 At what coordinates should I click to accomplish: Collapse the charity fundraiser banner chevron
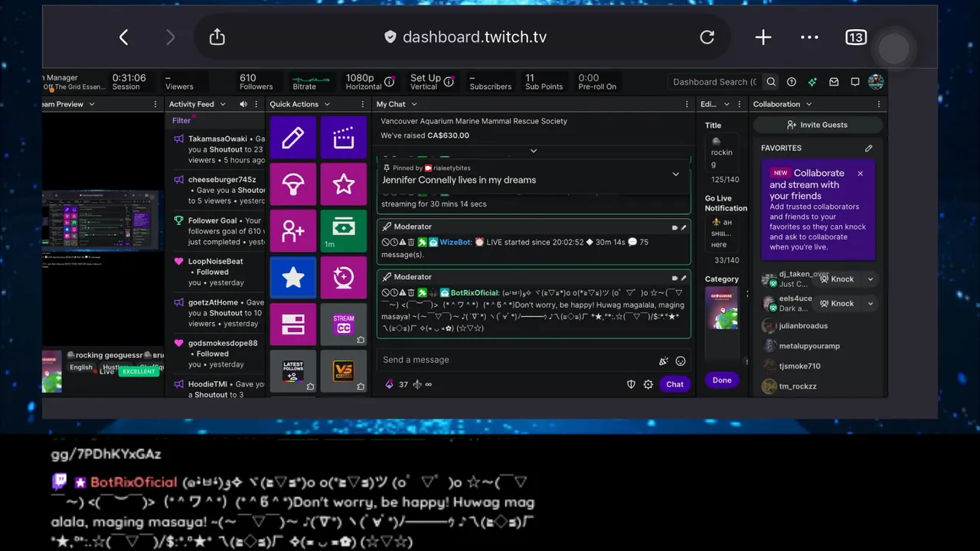tap(534, 151)
